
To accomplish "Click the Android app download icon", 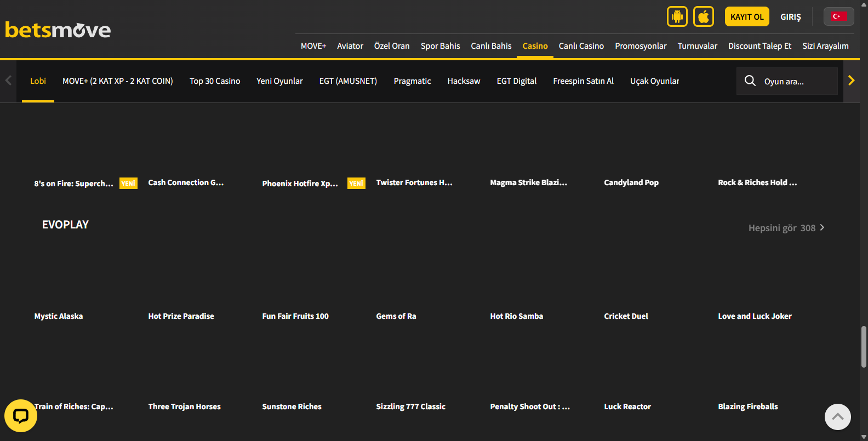I will tap(677, 16).
